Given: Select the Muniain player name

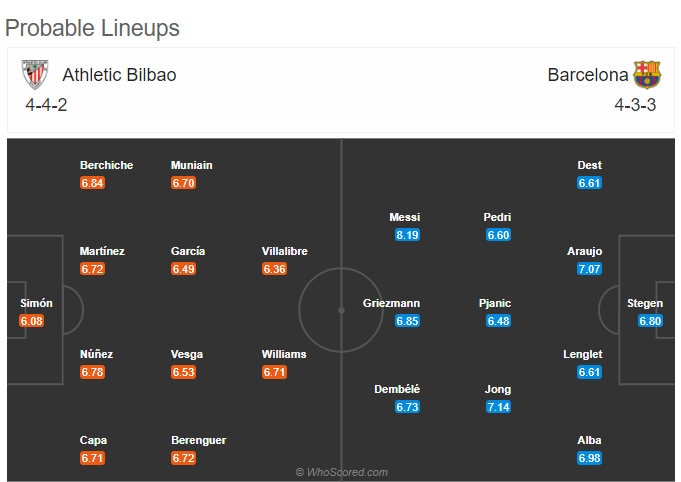Looking at the screenshot, I should tap(192, 165).
